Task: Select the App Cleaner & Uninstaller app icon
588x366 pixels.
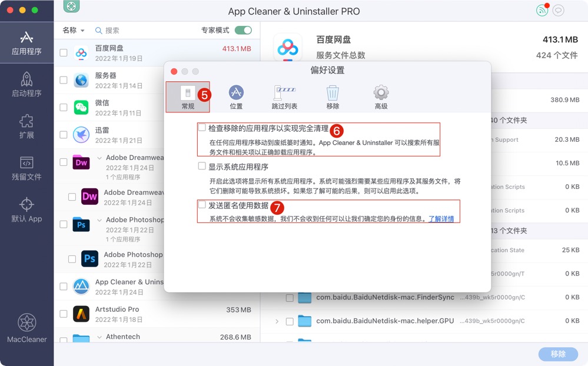Action: 81,287
